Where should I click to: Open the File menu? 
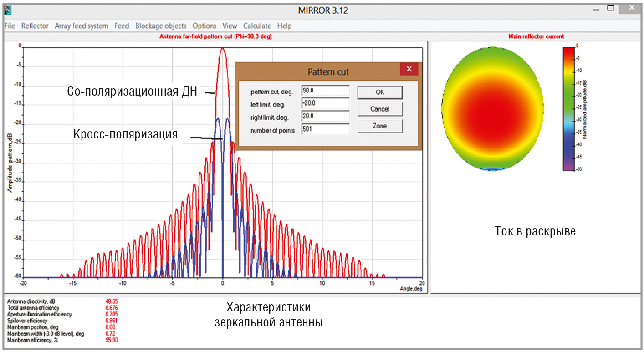pos(10,26)
